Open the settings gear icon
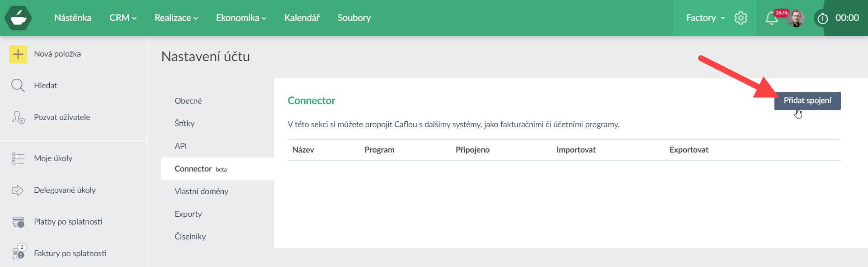The height and width of the screenshot is (267, 868). [x=741, y=18]
